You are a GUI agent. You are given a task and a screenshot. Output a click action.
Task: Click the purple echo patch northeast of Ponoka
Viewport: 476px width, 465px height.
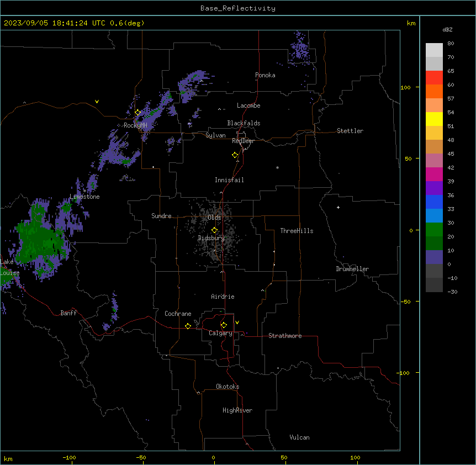point(300,49)
